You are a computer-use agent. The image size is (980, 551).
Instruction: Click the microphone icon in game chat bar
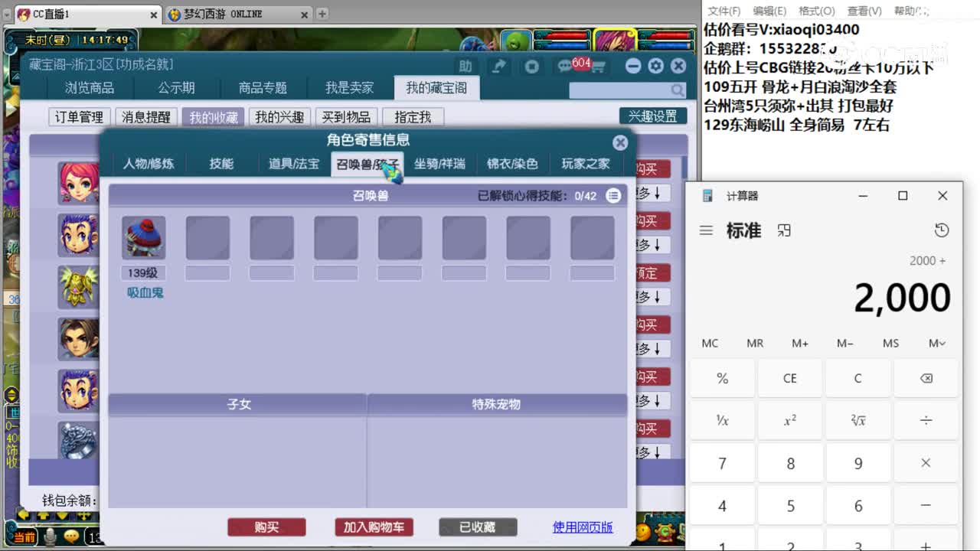[x=51, y=537]
